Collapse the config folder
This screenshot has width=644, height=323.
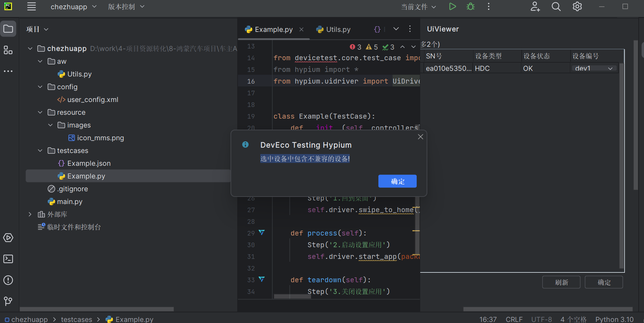pos(40,87)
